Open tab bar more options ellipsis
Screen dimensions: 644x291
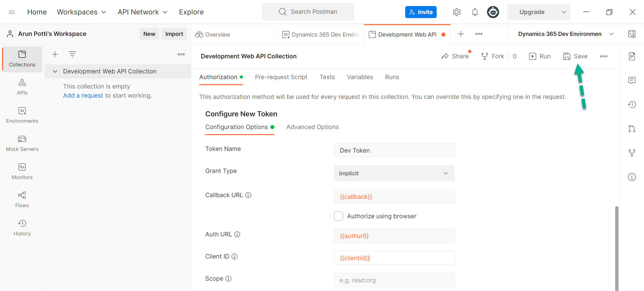click(479, 34)
